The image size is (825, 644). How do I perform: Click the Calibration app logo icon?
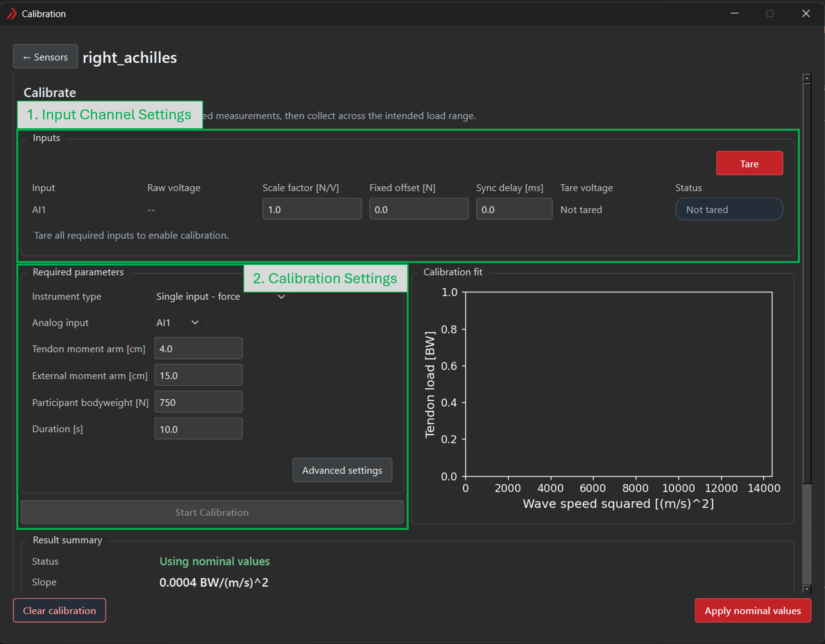pos(12,14)
